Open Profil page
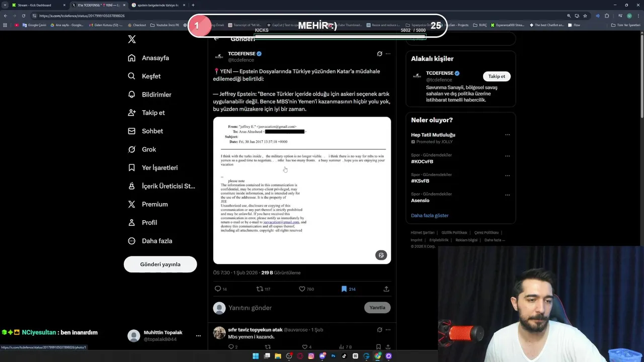The image size is (644, 362). (142, 222)
